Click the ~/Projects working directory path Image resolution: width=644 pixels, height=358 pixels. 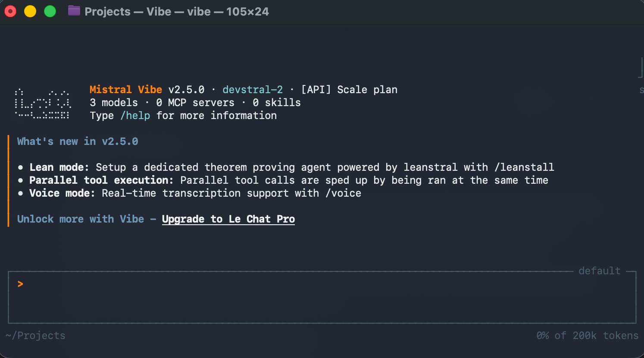pyautogui.click(x=35, y=336)
